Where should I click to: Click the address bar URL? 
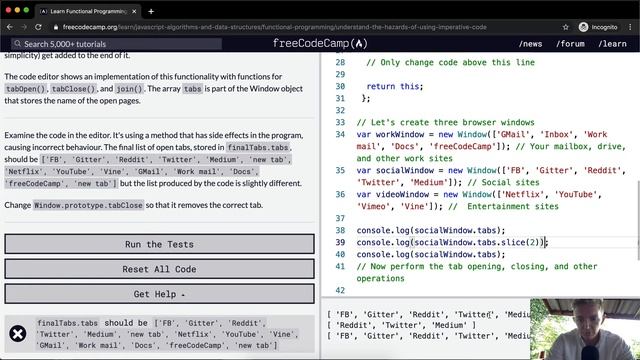click(275, 27)
